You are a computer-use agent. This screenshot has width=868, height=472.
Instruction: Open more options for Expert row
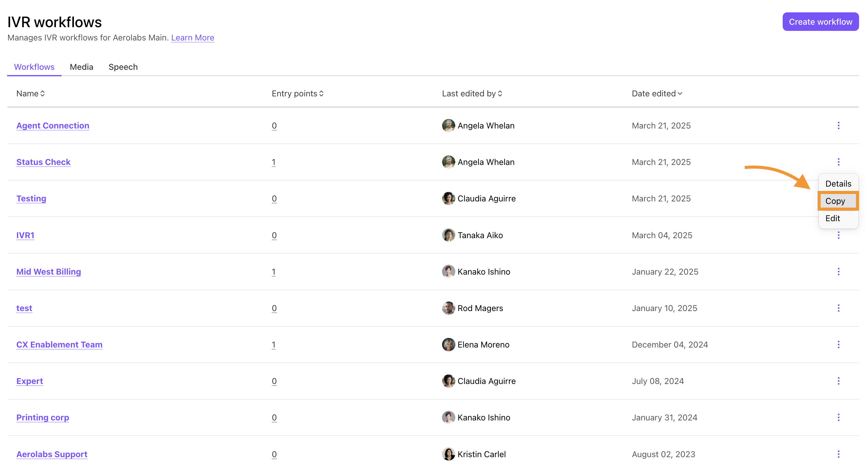(838, 381)
